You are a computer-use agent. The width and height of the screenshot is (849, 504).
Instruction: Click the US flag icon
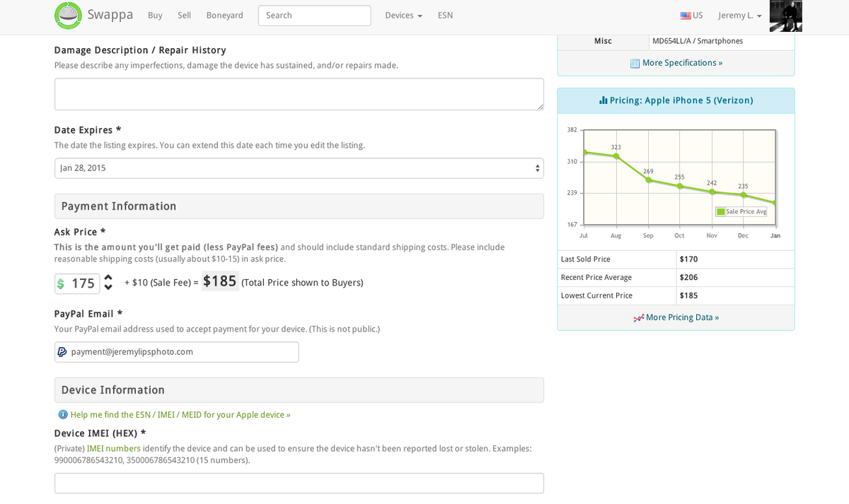pyautogui.click(x=685, y=16)
